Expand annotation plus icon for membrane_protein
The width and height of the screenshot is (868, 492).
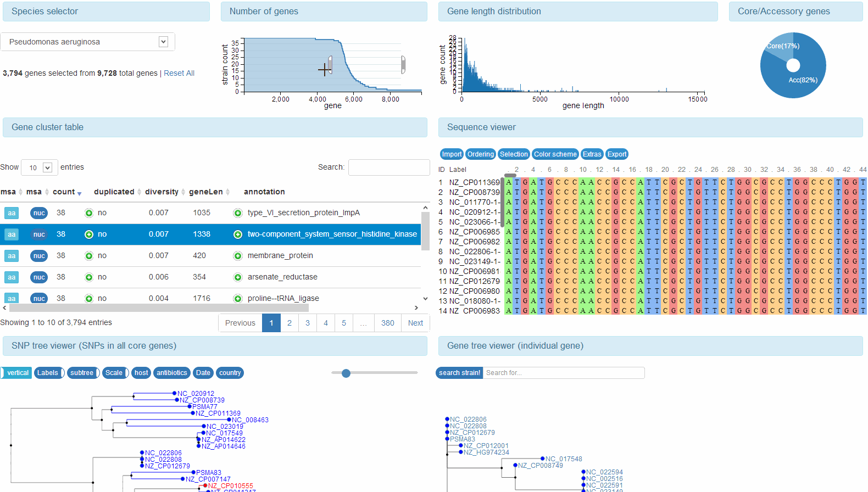(x=238, y=256)
